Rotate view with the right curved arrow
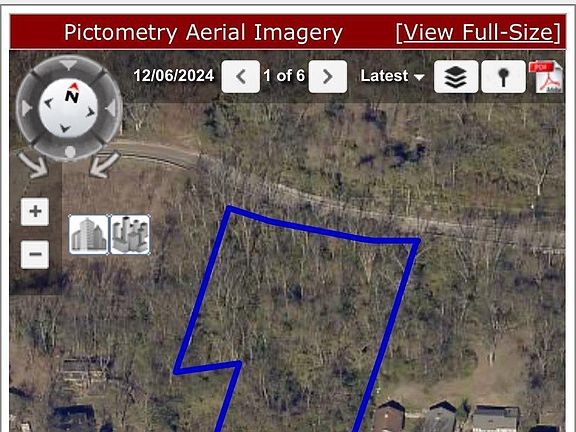This screenshot has height=432, width=576. click(x=104, y=165)
